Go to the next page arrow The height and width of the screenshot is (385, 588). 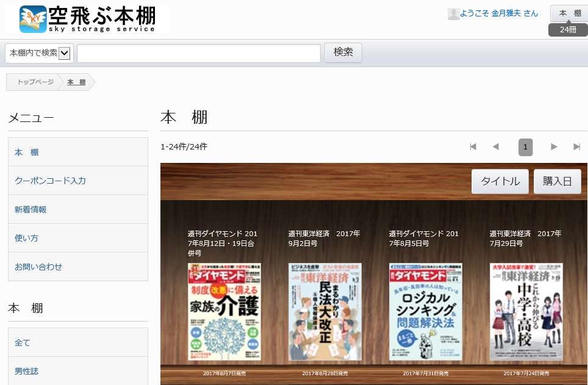click(554, 146)
